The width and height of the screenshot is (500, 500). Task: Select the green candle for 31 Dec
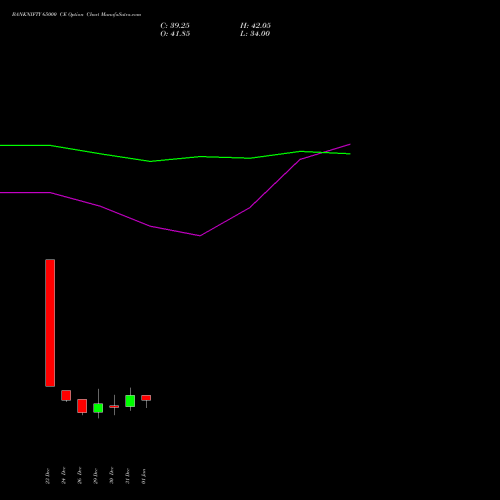pyautogui.click(x=130, y=401)
